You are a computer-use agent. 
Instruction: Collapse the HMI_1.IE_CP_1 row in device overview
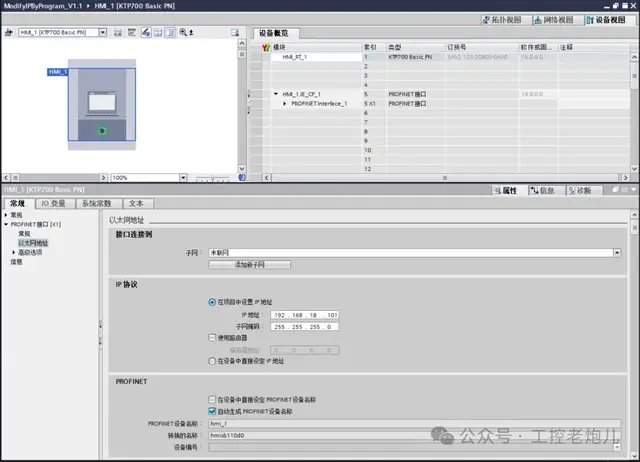click(276, 94)
